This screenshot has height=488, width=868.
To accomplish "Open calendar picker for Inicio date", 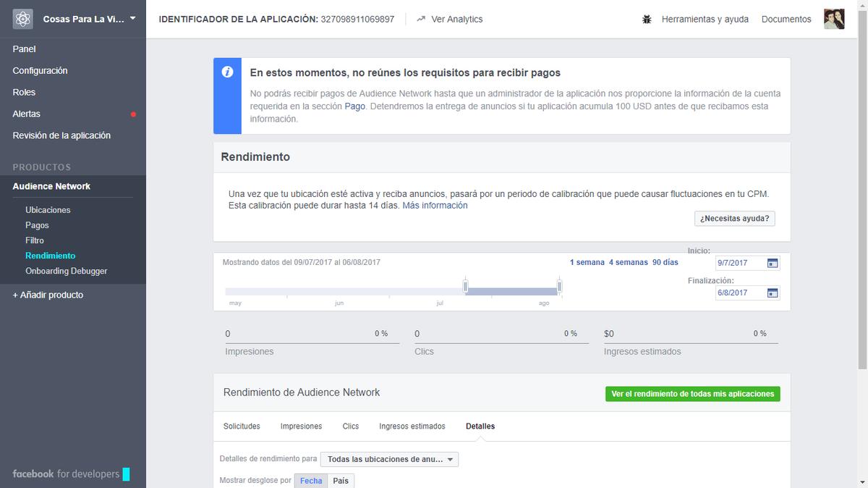I will [773, 263].
